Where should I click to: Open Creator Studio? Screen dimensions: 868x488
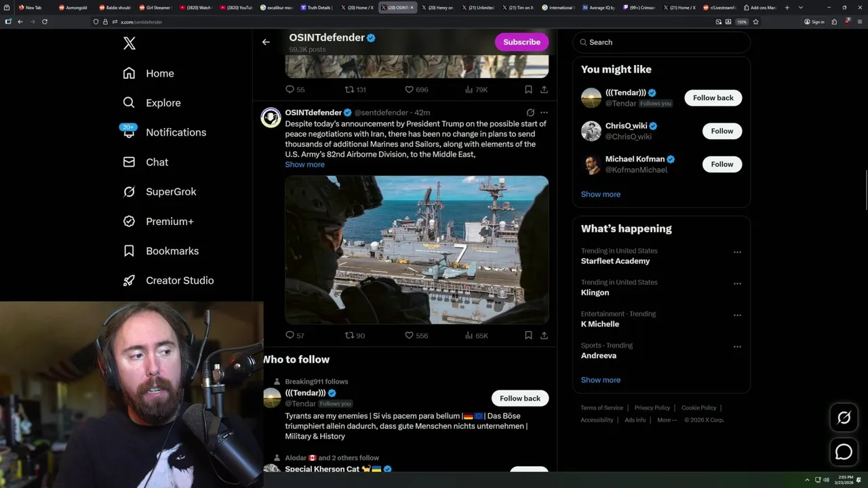(x=168, y=281)
